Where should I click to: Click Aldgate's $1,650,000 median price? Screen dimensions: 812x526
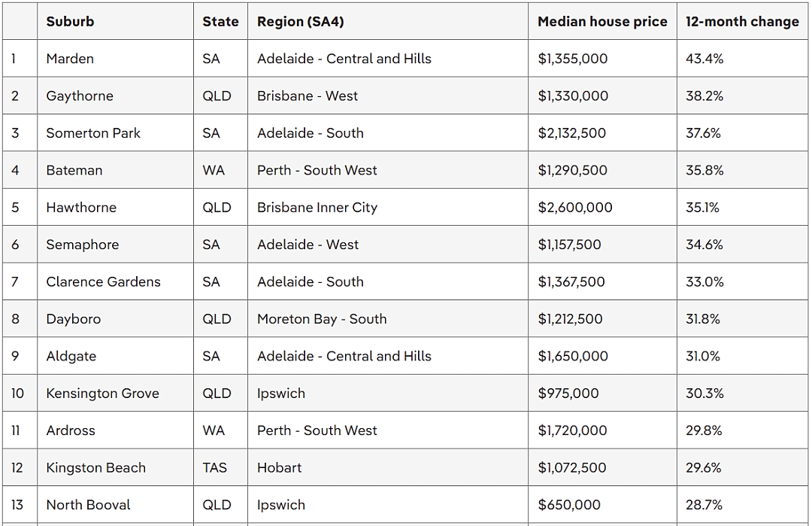point(573,356)
